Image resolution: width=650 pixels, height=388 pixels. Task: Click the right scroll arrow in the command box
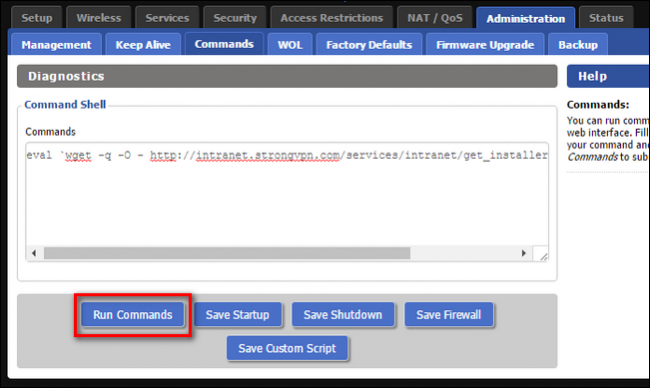tap(524, 253)
